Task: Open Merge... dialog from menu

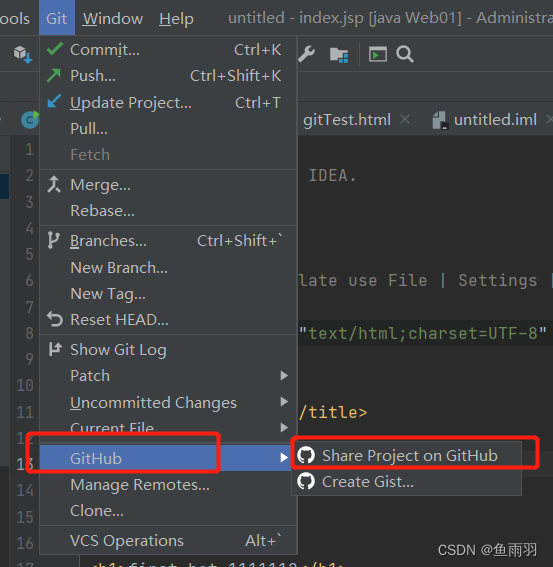Action: click(x=168, y=185)
